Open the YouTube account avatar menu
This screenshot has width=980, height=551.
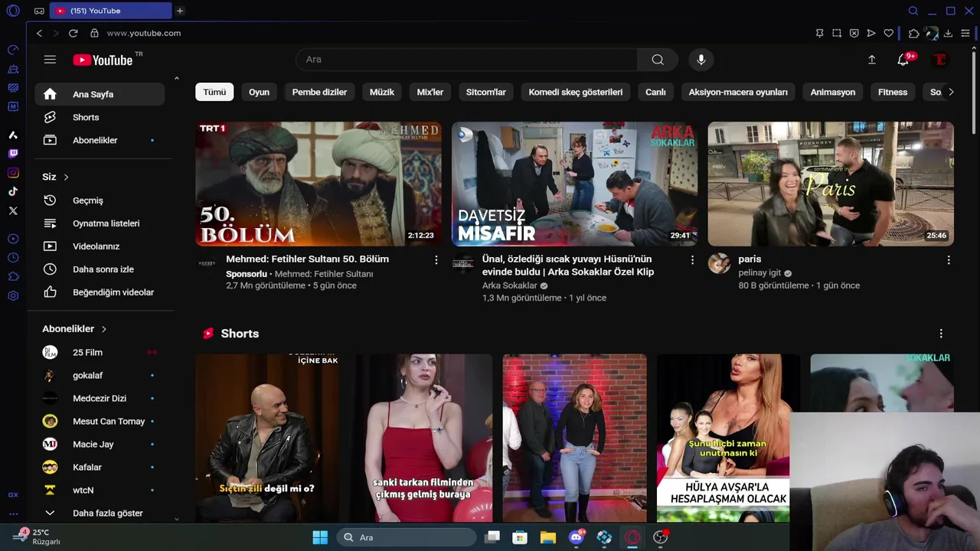point(939,60)
